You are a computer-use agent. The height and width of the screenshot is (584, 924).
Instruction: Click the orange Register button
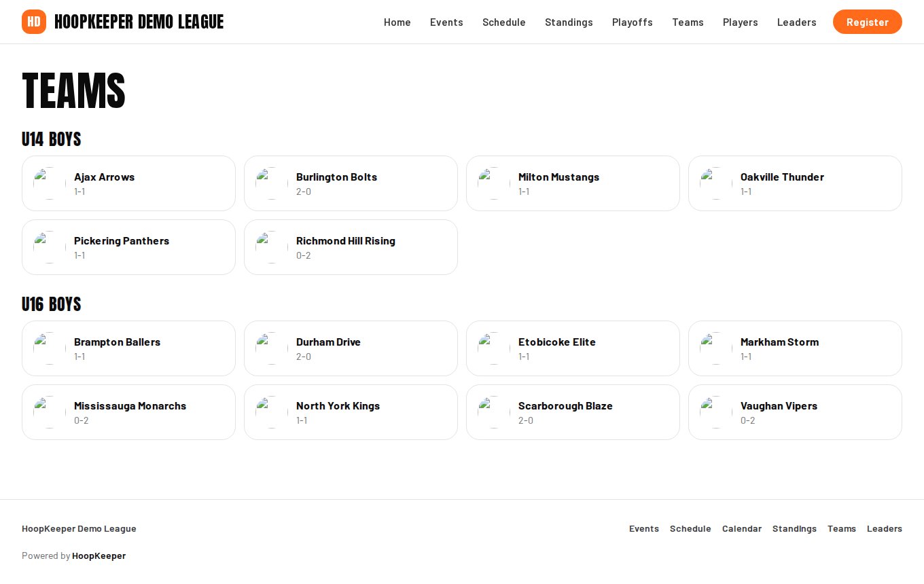pyautogui.click(x=868, y=22)
